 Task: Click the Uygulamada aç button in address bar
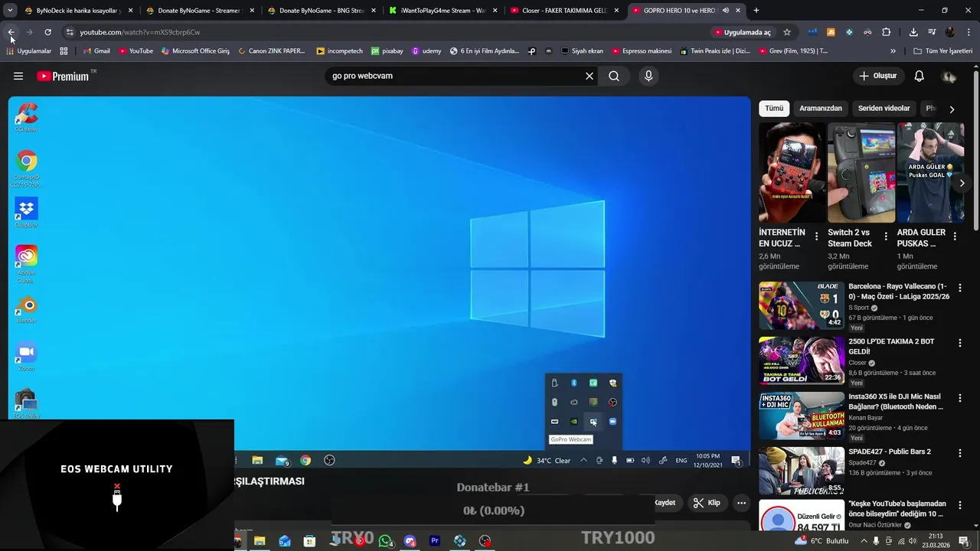coord(743,32)
